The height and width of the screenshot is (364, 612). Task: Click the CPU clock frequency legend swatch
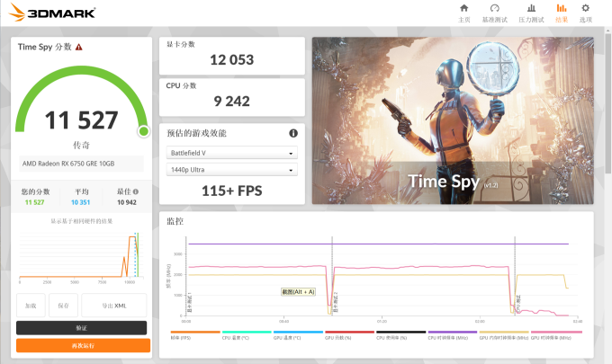coord(453,332)
